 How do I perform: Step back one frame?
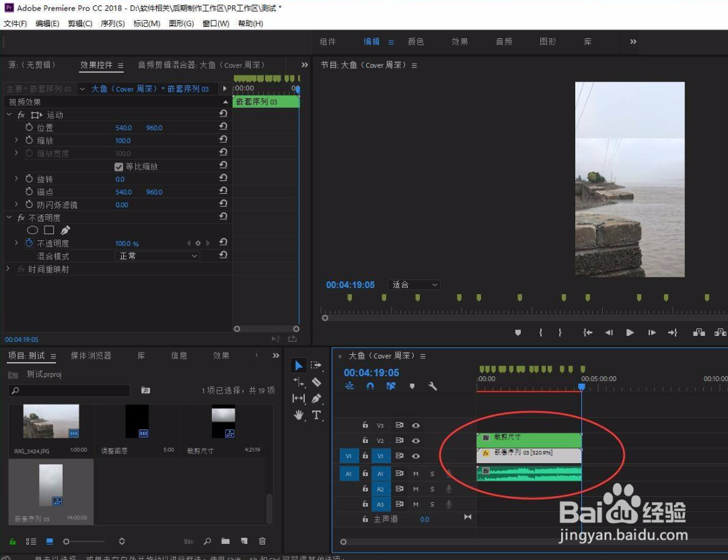tap(609, 332)
